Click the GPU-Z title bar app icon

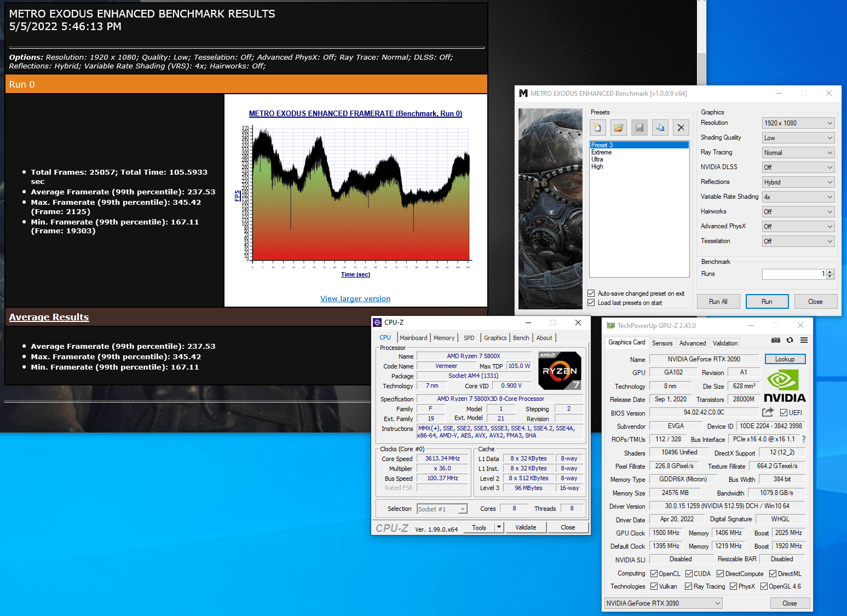(610, 326)
